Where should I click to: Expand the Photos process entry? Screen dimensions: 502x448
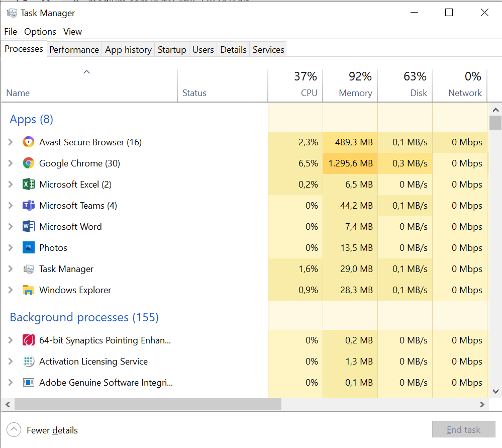[x=11, y=248]
